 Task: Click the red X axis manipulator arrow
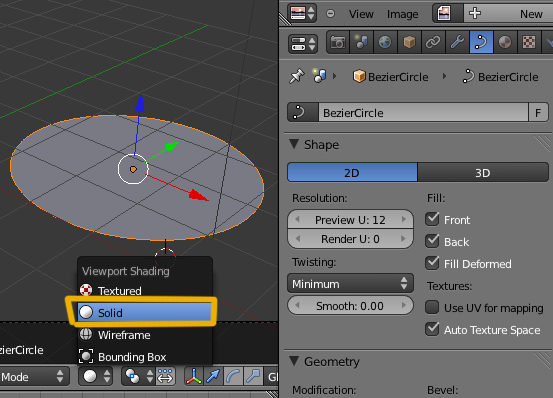(199, 195)
